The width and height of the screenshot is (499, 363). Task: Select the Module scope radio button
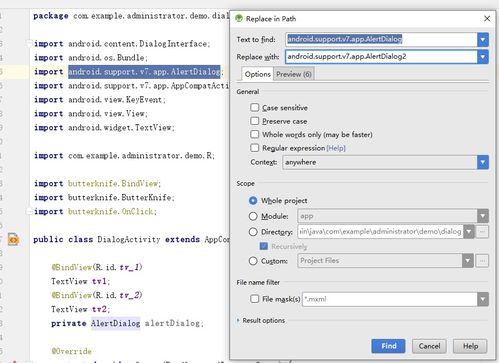pyautogui.click(x=253, y=216)
